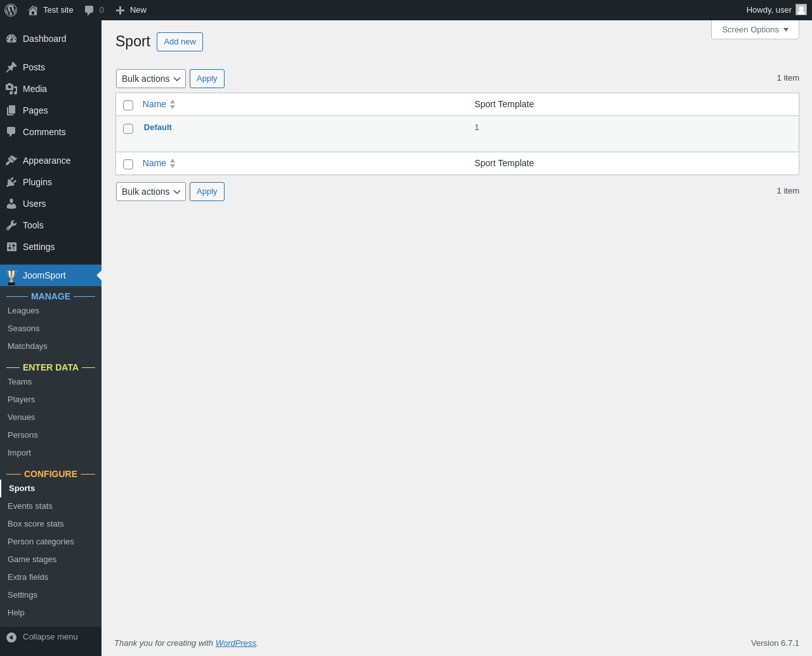Viewport: 812px width, 656px height.
Task: Open Seasons in JoomSport menu
Action: tap(23, 329)
